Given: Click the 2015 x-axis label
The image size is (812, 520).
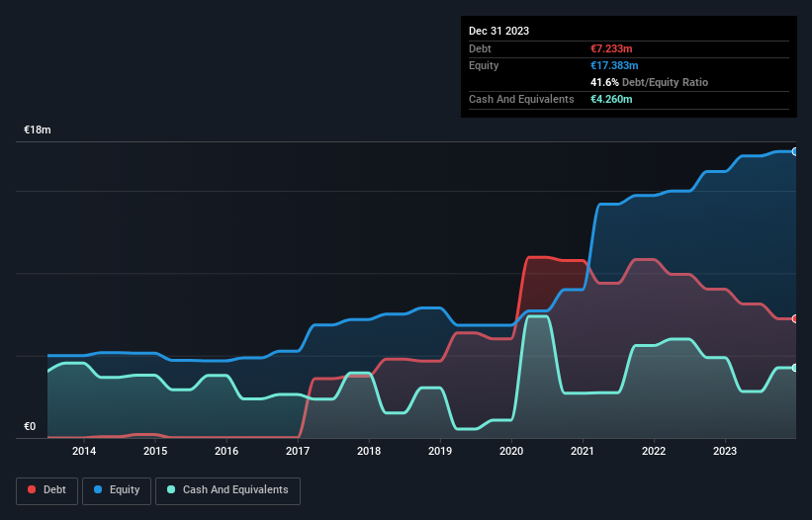Looking at the screenshot, I should tap(155, 451).
